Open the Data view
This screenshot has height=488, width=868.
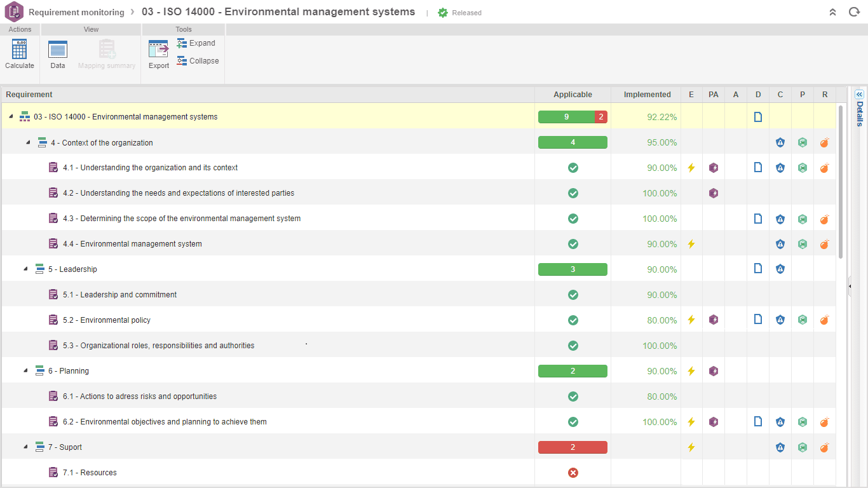click(58, 50)
